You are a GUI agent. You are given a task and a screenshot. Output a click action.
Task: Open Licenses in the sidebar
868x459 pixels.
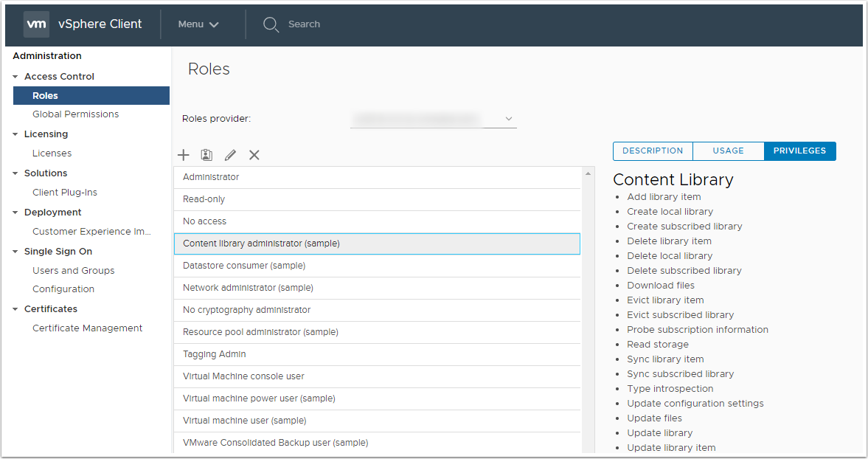tap(52, 153)
